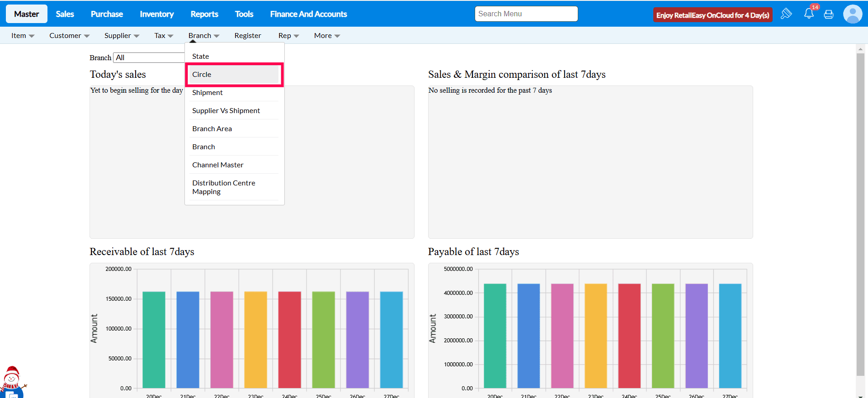This screenshot has width=868, height=398.
Task: Open the Finance And Accounts tab
Action: (308, 14)
